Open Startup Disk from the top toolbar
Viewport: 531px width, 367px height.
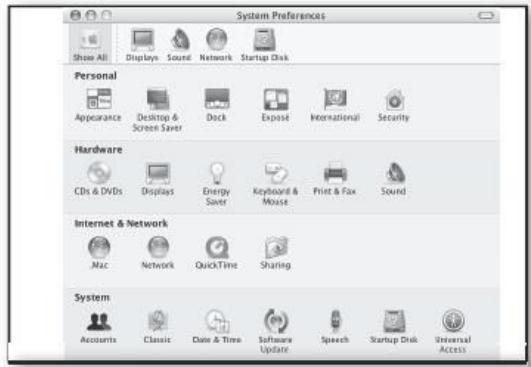point(264,45)
